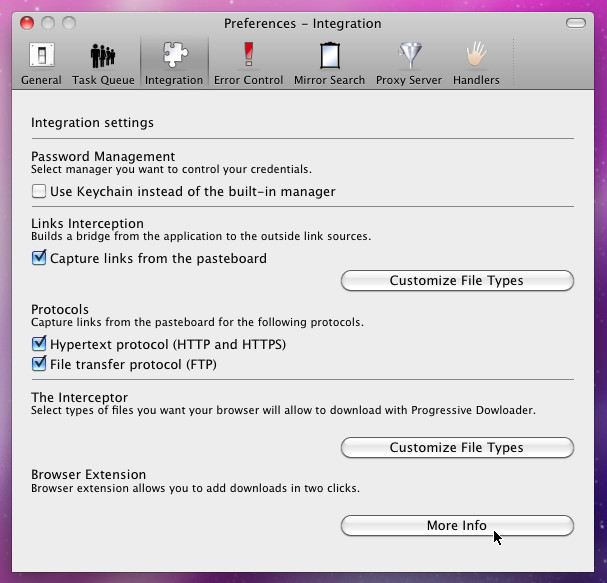Click the Protocols heading

pyautogui.click(x=60, y=309)
